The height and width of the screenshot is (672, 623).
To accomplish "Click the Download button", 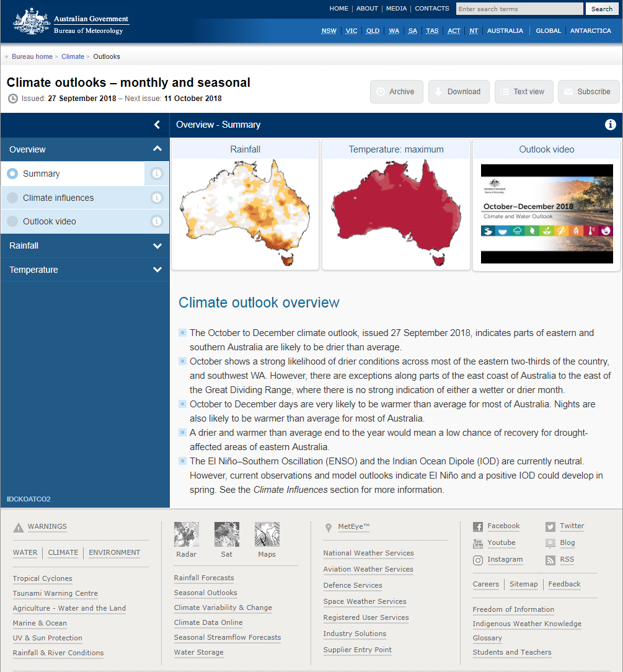I will [459, 92].
